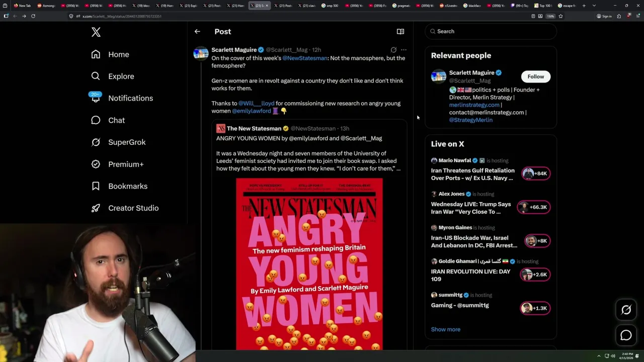
Task: Show more live spaces
Action: coord(446,329)
